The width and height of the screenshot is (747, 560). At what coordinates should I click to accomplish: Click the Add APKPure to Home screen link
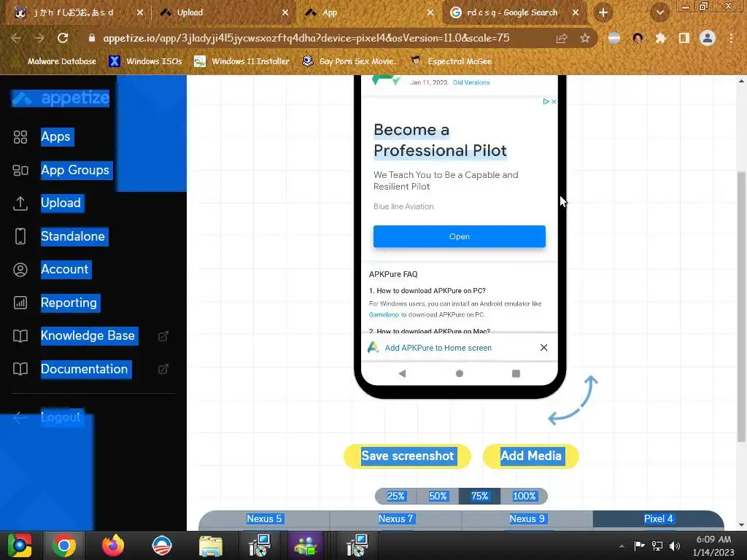(438, 348)
